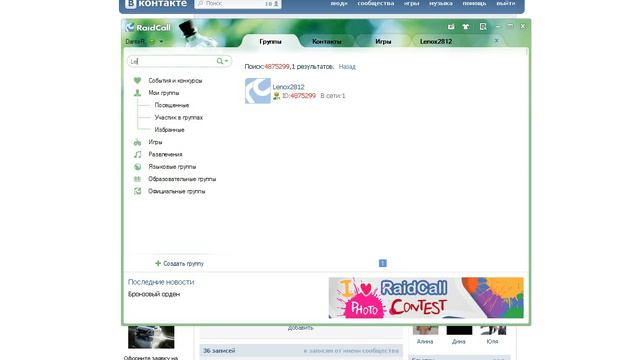Click the RaidCall logo in title bar
Viewport: 640px width, 360px height.
[x=148, y=27]
